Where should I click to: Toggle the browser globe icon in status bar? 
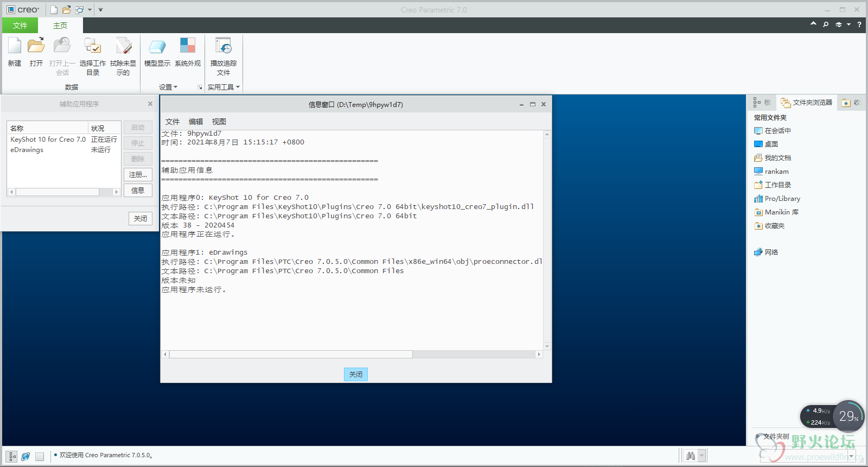(x=25, y=457)
